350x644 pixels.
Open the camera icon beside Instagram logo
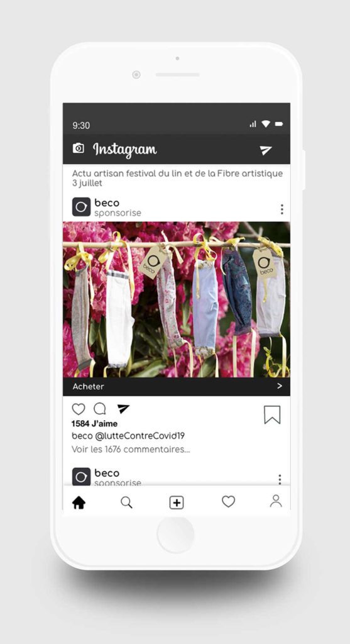pos(79,148)
